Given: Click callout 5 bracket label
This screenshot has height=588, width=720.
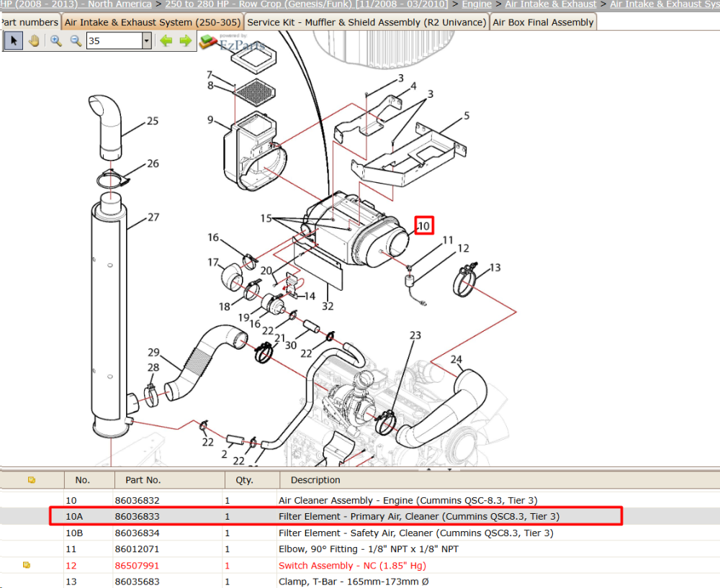Looking at the screenshot, I should coord(467,115).
